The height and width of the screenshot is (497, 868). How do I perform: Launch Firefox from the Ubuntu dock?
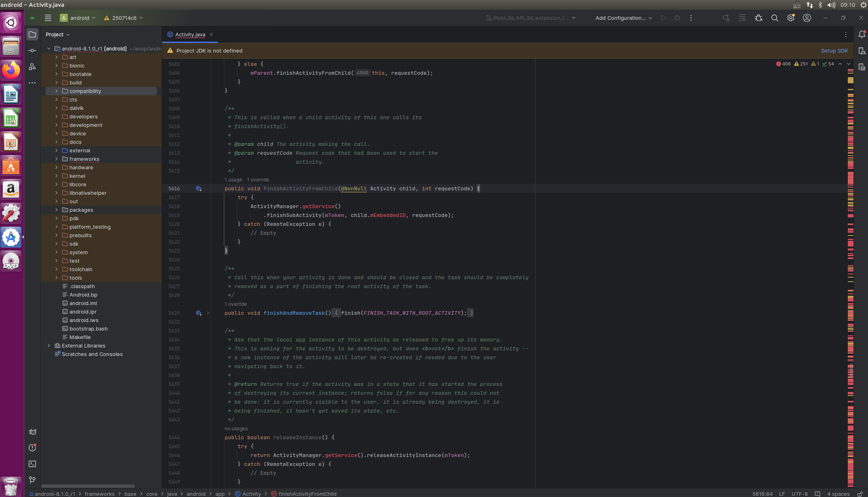(11, 70)
